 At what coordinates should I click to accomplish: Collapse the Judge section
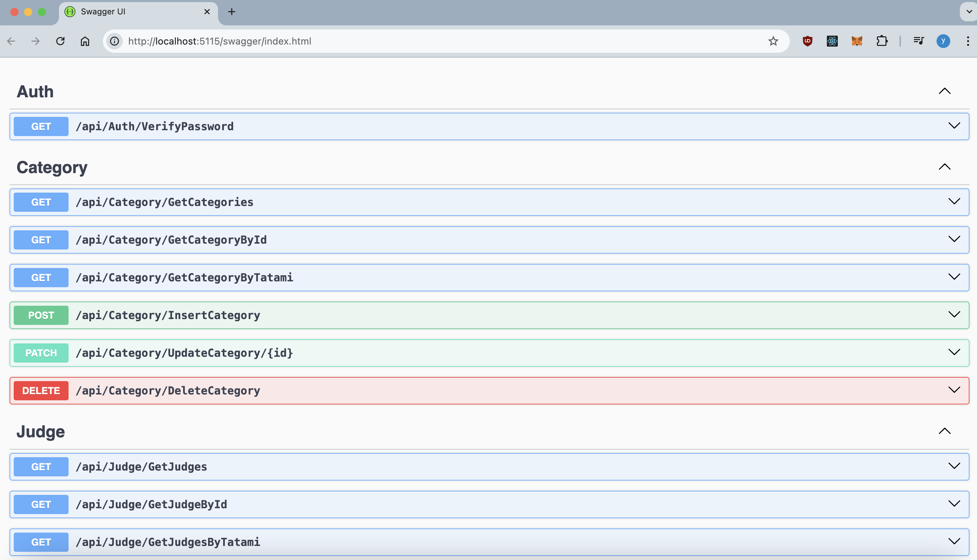[945, 431]
